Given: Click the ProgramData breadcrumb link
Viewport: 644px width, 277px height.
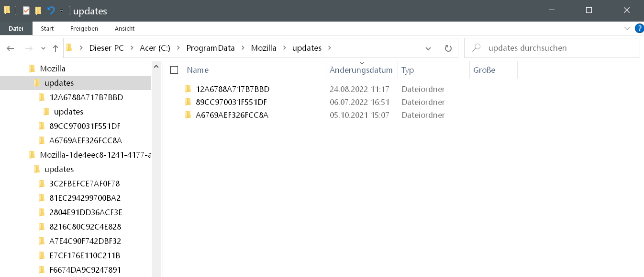Looking at the screenshot, I should [211, 48].
